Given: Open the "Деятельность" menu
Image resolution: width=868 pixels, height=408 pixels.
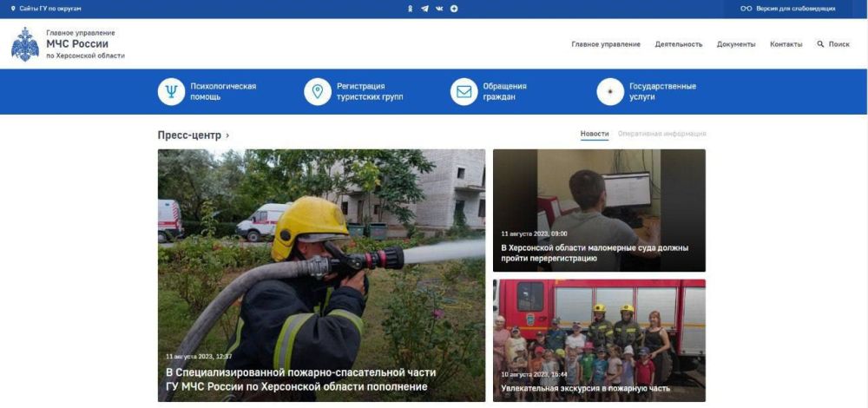Looking at the screenshot, I should pos(679,44).
